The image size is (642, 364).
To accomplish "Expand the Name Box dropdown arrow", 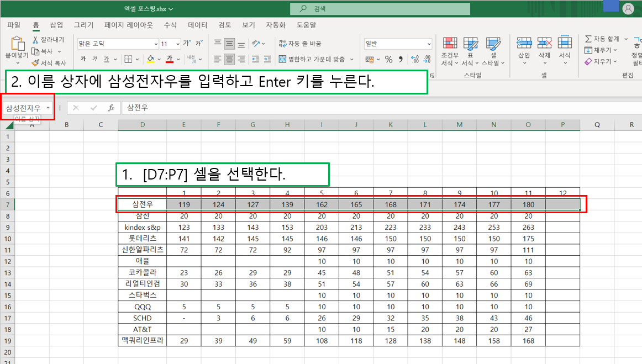I will [48, 108].
